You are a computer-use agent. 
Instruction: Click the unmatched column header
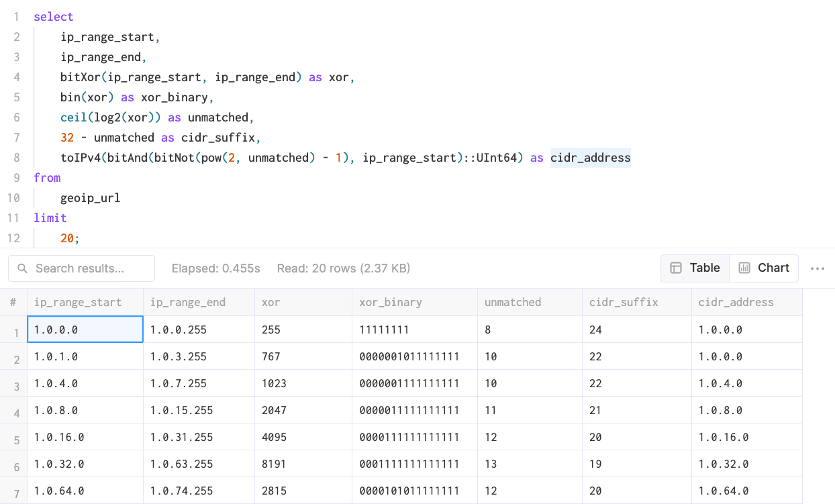click(x=513, y=302)
